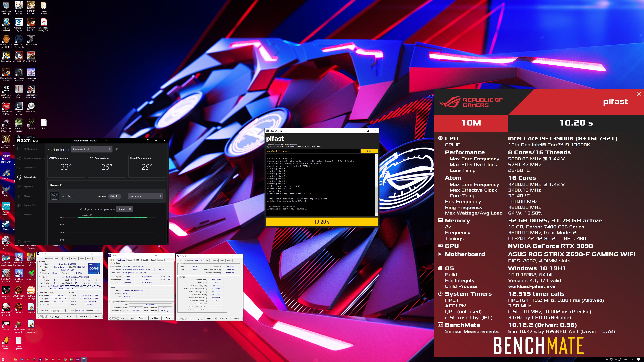Open cooling settings gear in NZXT CAM

point(117,149)
